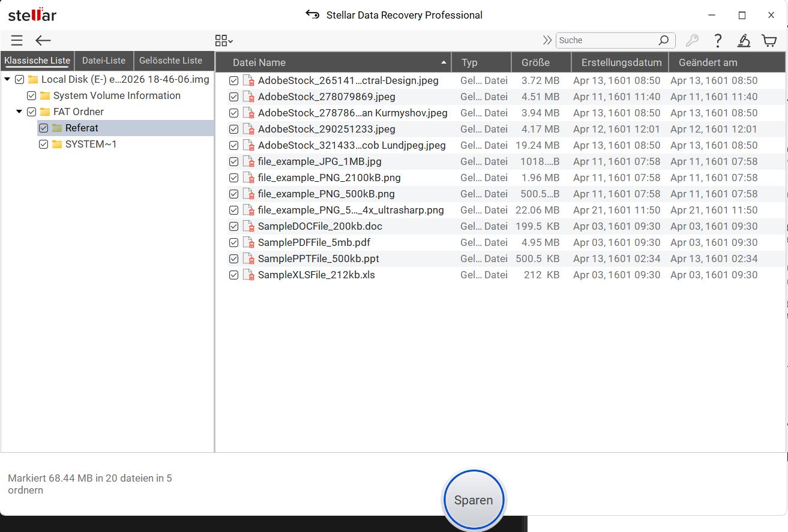The width and height of the screenshot is (788, 532).
Task: Sort by the Datei Name column header
Action: 333,62
